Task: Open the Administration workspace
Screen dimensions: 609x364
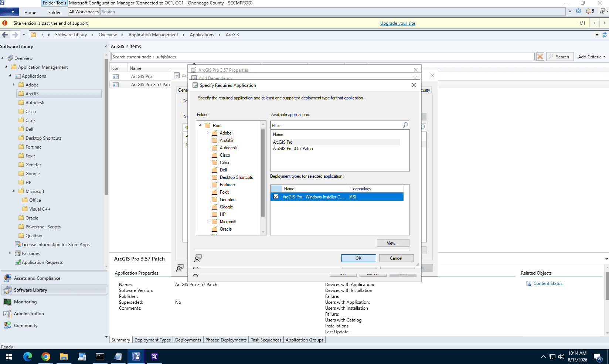Action: coord(54,314)
